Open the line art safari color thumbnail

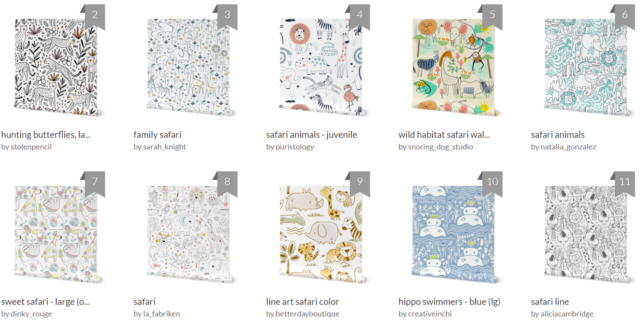pos(323,234)
